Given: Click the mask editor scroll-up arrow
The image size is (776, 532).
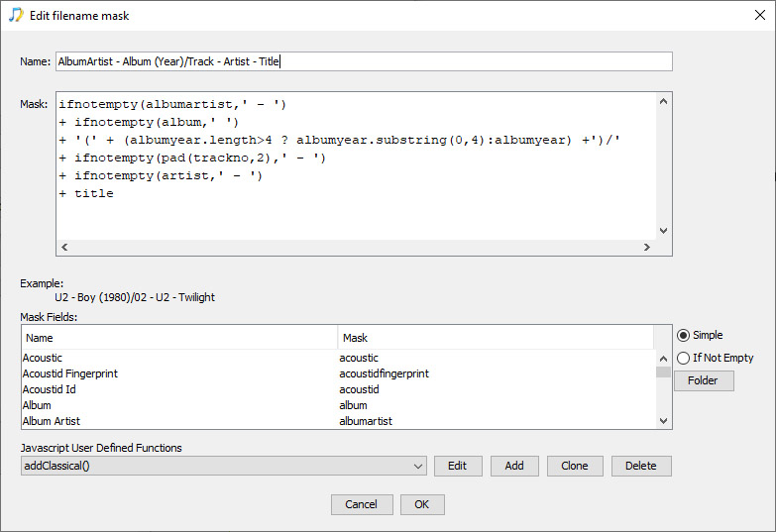Looking at the screenshot, I should pyautogui.click(x=664, y=101).
